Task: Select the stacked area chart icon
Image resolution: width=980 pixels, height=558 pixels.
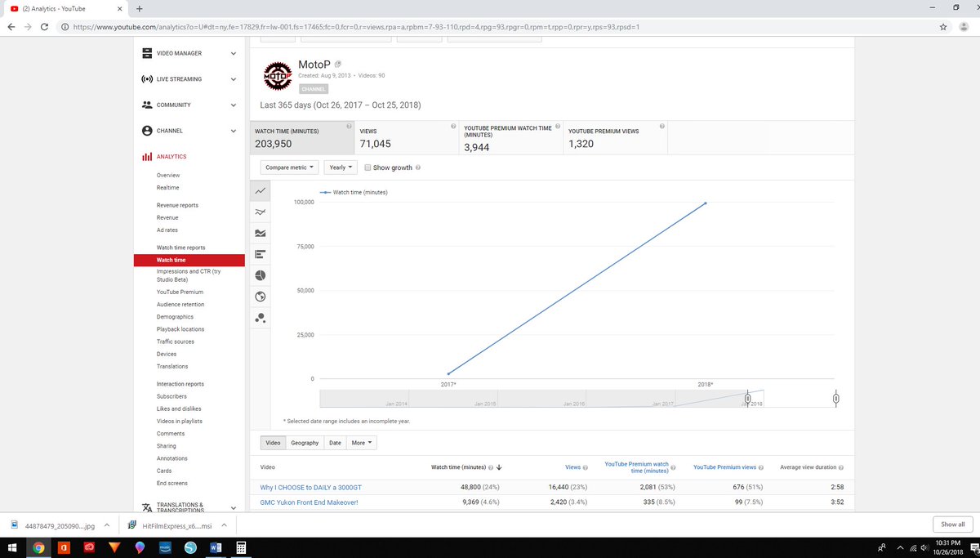Action: [261, 233]
